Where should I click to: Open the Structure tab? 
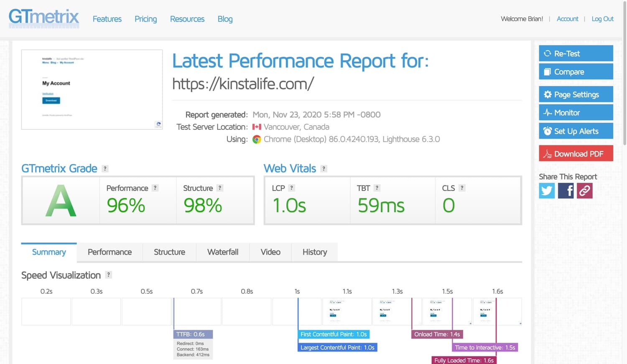(169, 252)
